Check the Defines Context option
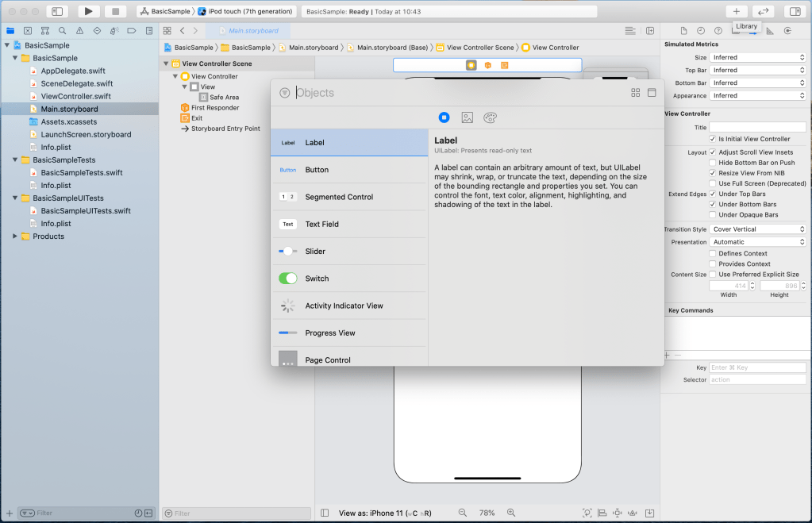 (x=712, y=254)
